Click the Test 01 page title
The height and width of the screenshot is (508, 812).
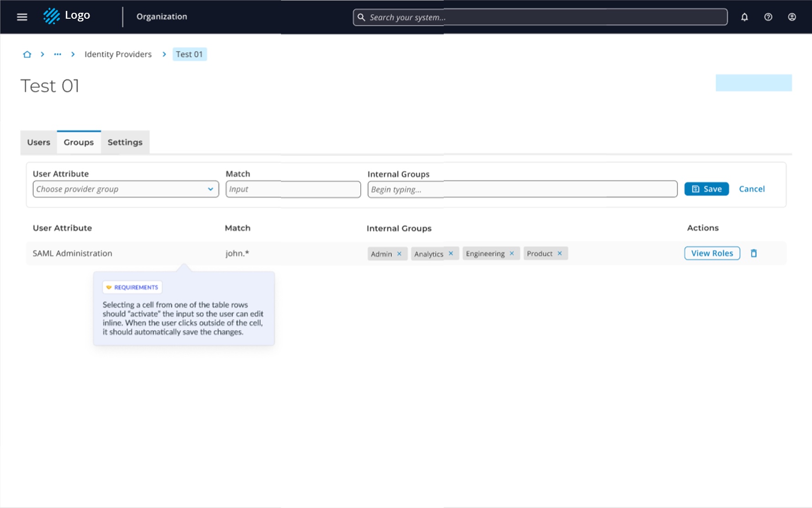coord(50,86)
